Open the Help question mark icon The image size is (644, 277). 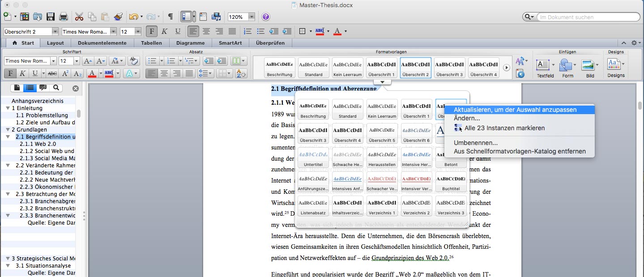coord(266,17)
